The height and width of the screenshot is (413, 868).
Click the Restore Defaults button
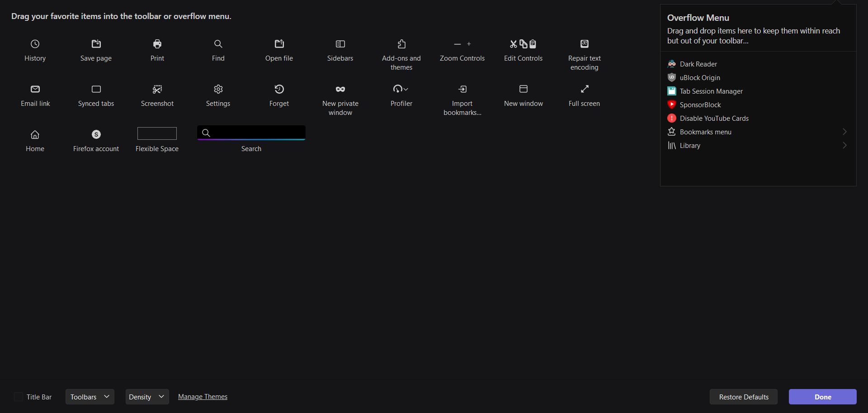[744, 397]
